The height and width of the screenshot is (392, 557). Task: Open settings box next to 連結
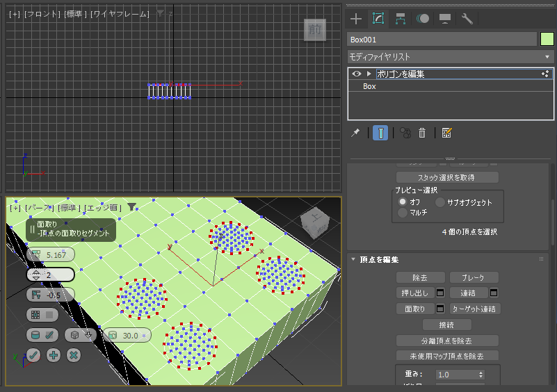click(x=494, y=293)
